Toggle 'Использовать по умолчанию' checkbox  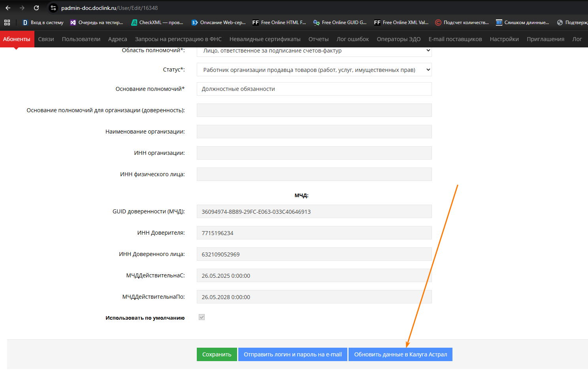pyautogui.click(x=202, y=317)
